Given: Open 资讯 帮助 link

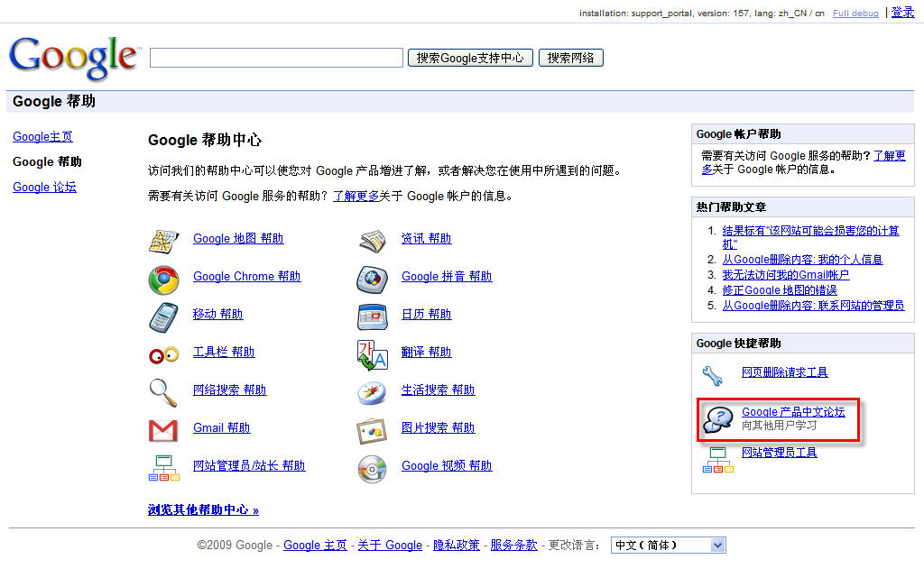Looking at the screenshot, I should (427, 238).
